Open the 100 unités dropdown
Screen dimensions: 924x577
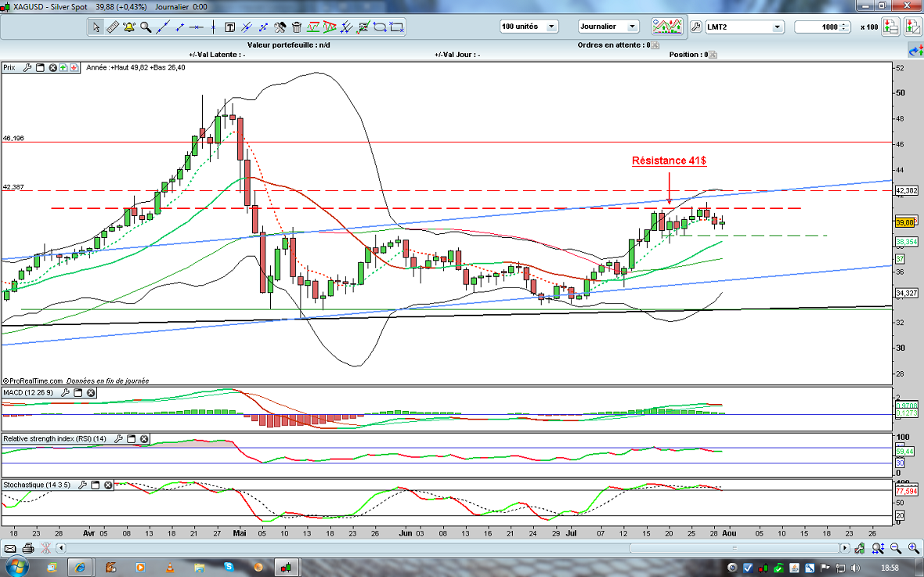click(529, 27)
